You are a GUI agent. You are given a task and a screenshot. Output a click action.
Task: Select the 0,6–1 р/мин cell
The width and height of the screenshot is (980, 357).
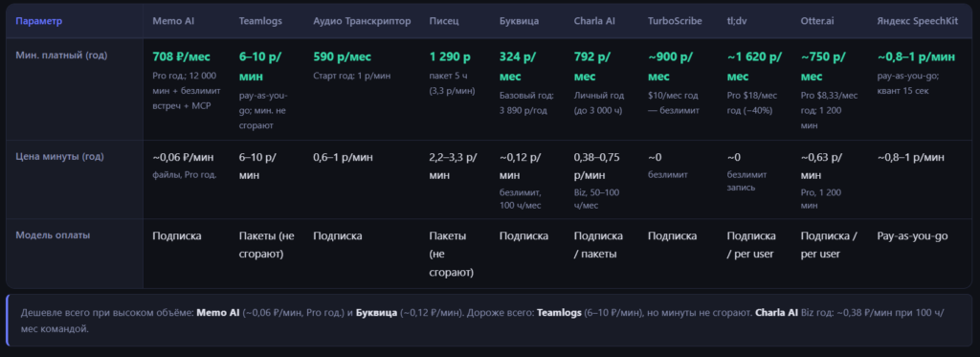click(344, 158)
